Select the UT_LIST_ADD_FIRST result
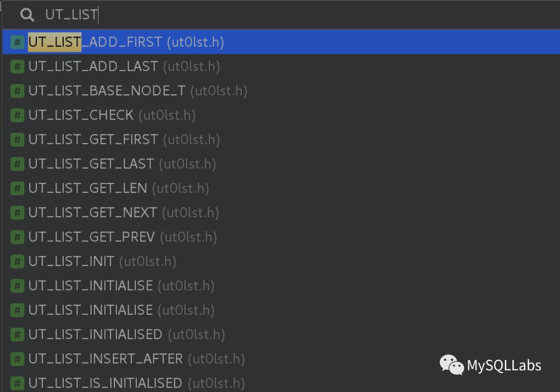 tap(126, 42)
